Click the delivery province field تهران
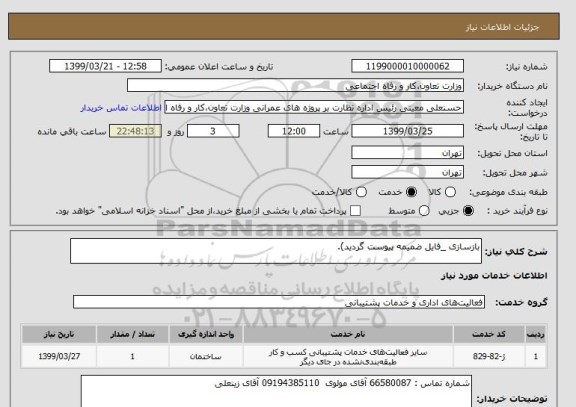 (x=407, y=153)
